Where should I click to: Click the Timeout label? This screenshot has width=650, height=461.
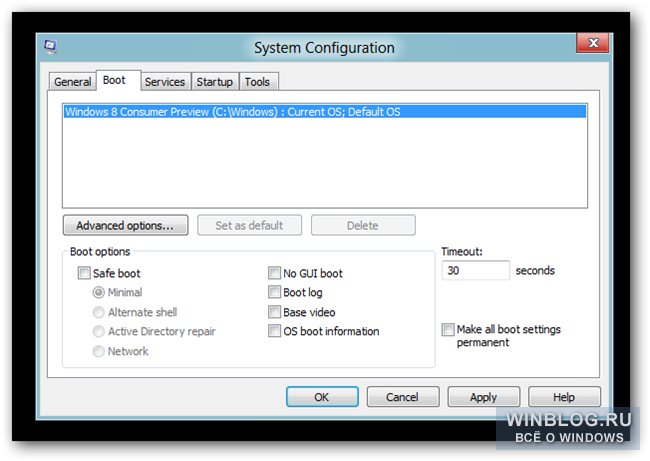click(462, 252)
